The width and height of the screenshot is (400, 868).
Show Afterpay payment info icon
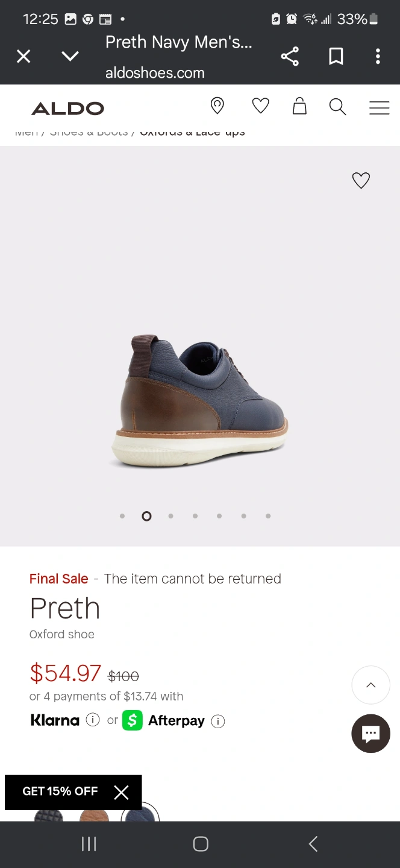point(218,721)
